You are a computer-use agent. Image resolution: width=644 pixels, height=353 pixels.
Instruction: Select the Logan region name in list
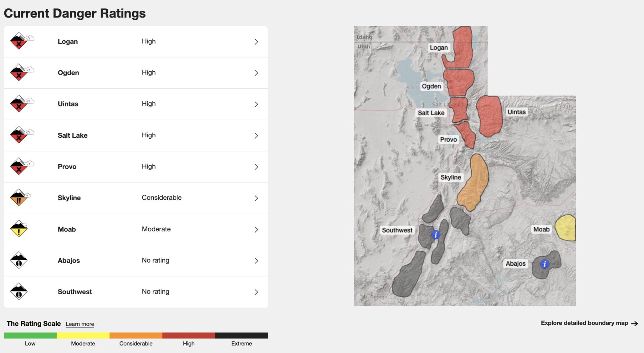point(68,41)
